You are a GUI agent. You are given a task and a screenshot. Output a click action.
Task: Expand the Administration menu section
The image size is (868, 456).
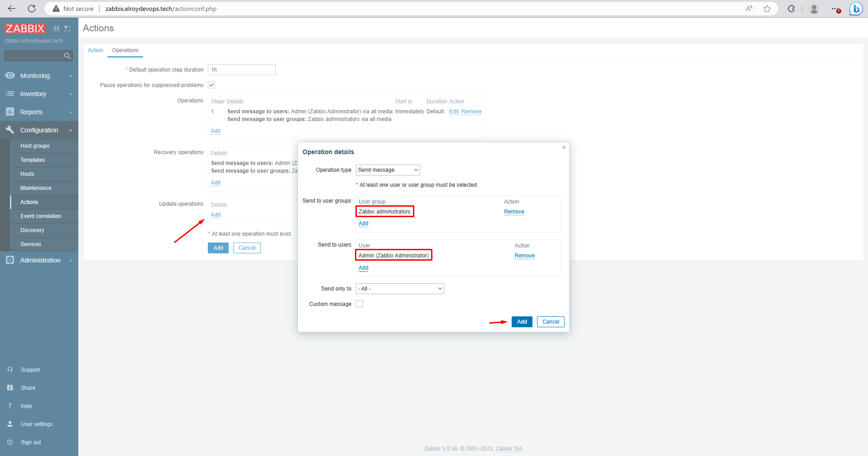[x=39, y=260]
